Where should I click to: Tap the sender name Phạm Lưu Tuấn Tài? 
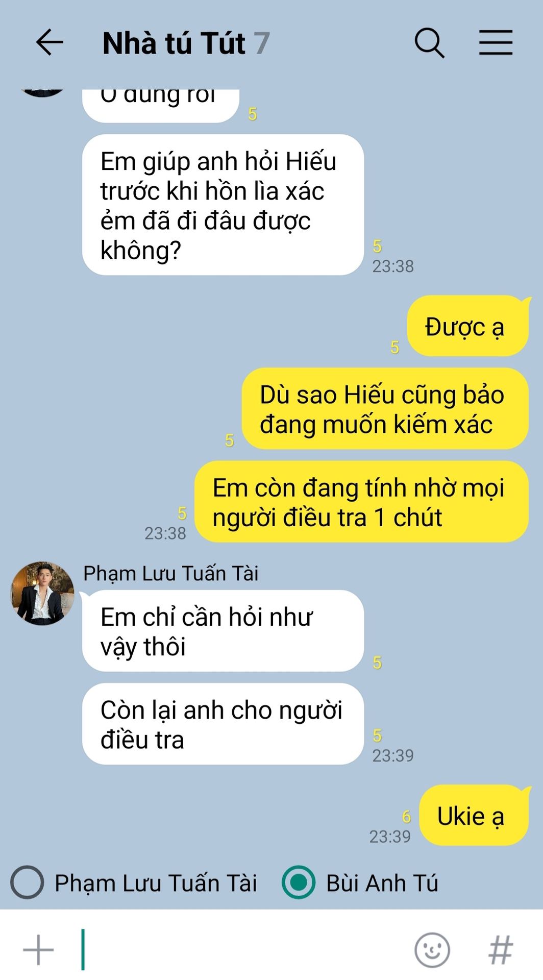[171, 574]
